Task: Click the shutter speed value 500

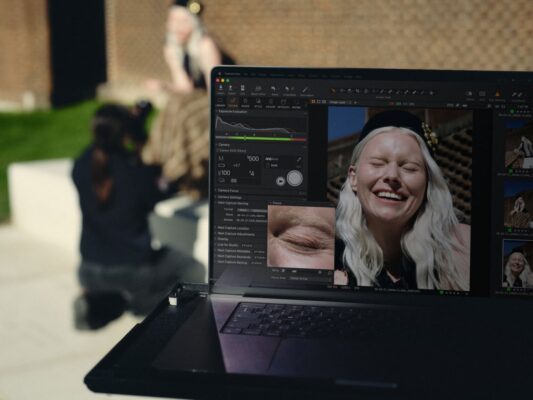Action: click(253, 159)
